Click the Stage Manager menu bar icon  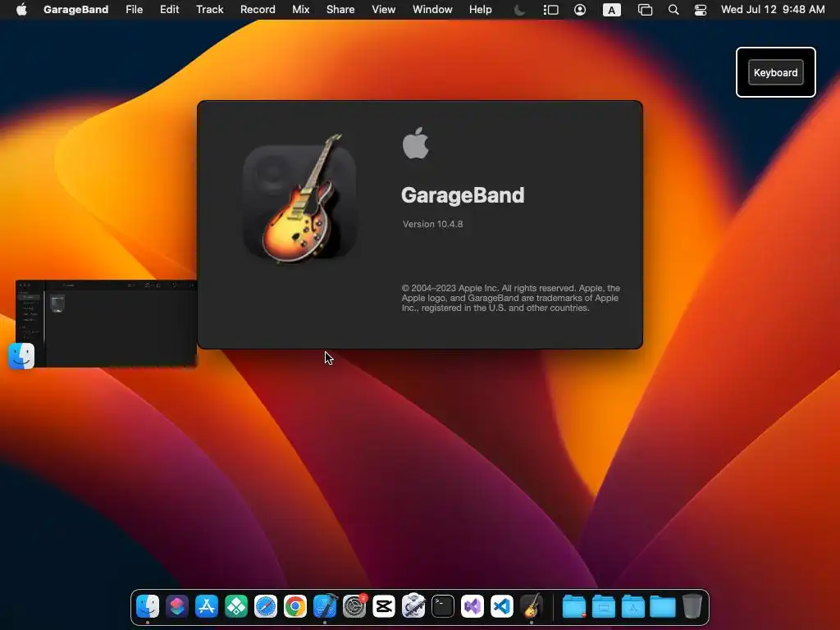point(550,10)
